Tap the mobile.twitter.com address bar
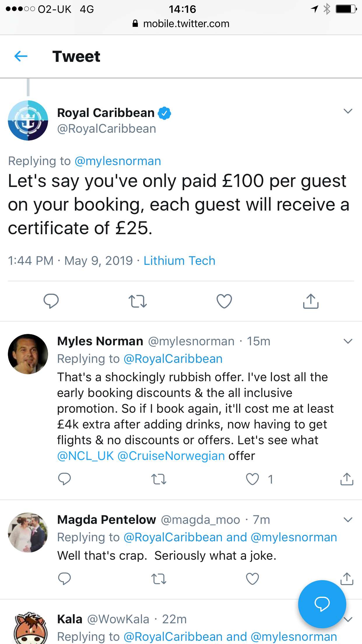This screenshot has height=644, width=362. pyautogui.click(x=181, y=24)
